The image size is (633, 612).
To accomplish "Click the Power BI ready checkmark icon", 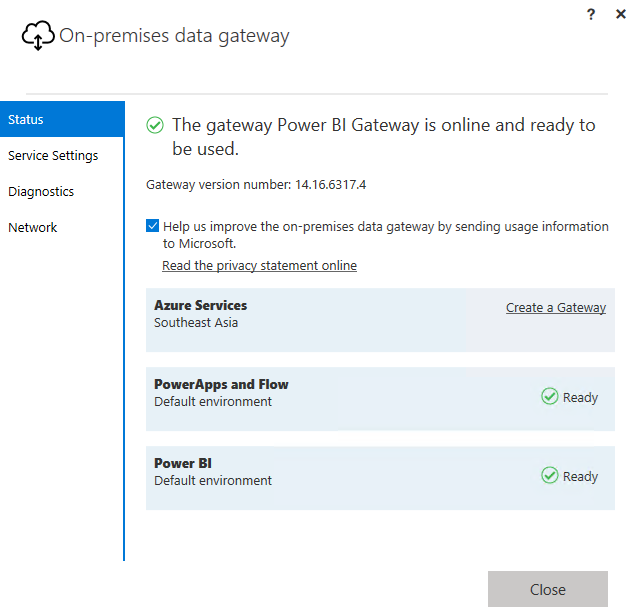I will (549, 476).
